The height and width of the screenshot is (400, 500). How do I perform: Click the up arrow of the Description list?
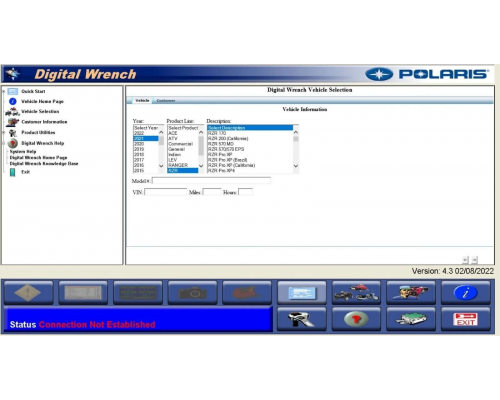tap(296, 133)
